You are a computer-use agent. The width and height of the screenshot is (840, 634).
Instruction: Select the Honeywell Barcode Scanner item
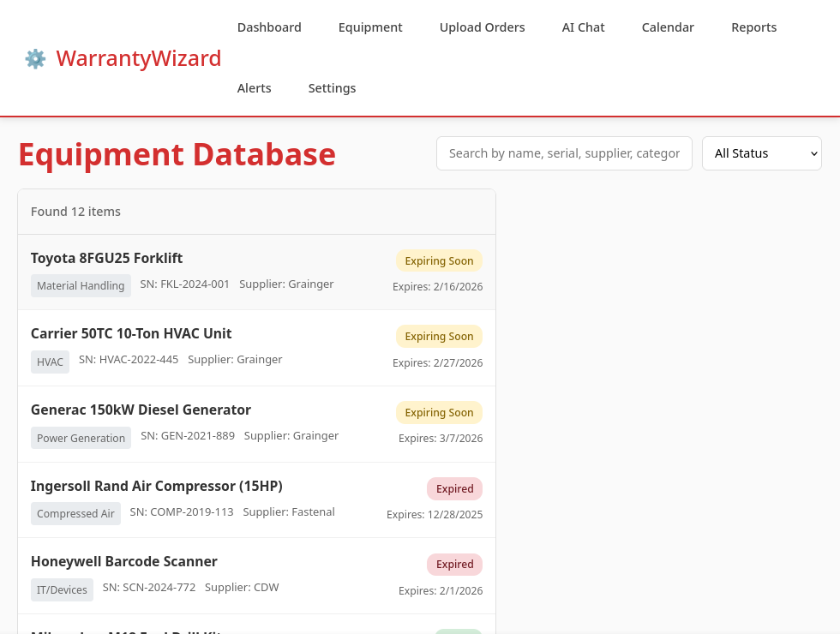point(256,576)
